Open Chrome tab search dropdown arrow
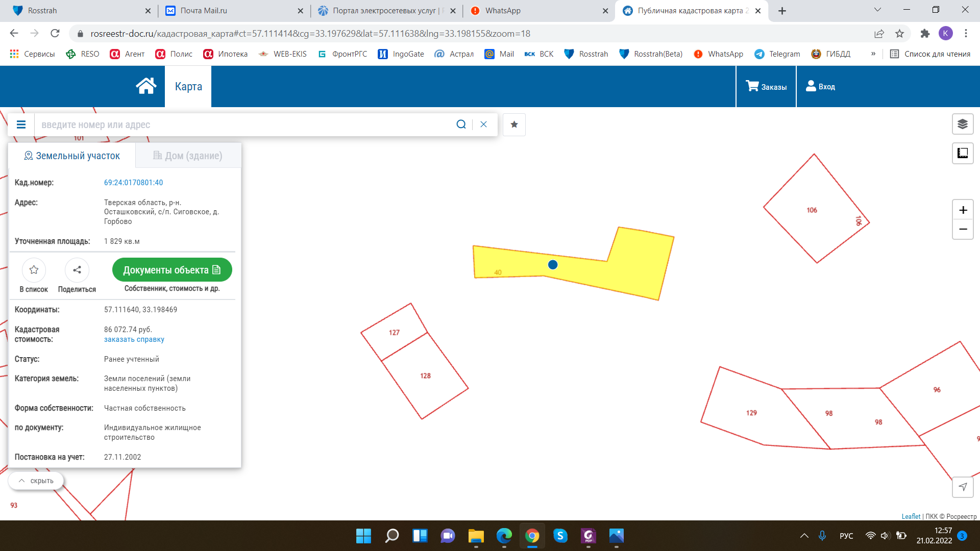The width and height of the screenshot is (980, 551). [877, 10]
